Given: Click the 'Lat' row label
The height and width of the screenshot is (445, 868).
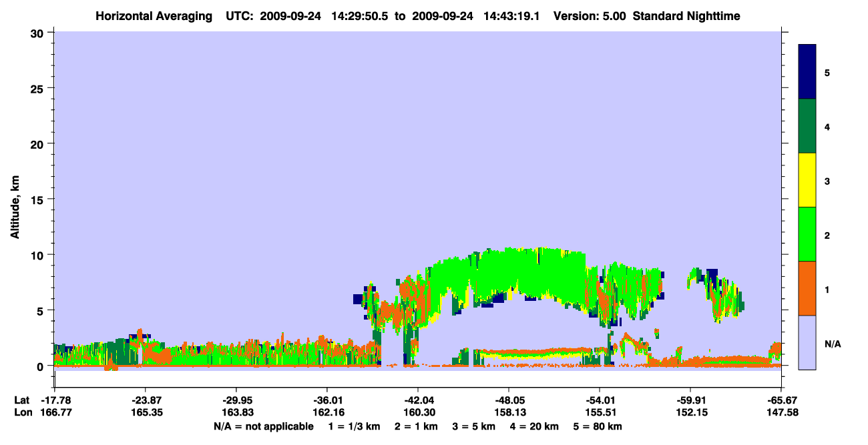Looking at the screenshot, I should (x=22, y=400).
